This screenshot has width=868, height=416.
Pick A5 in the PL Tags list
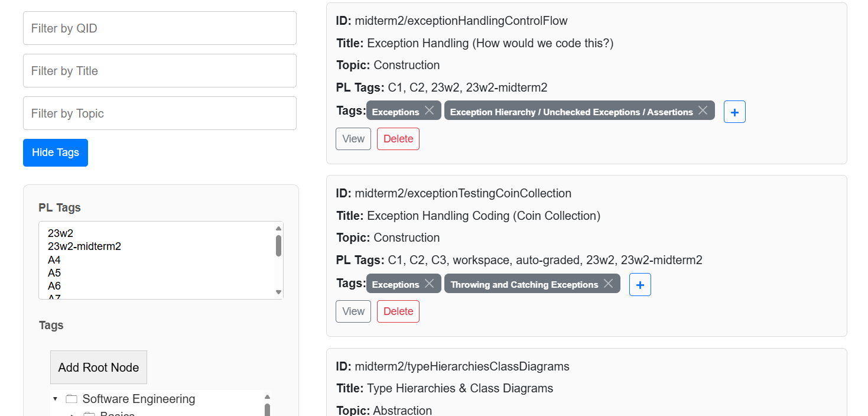coord(54,273)
